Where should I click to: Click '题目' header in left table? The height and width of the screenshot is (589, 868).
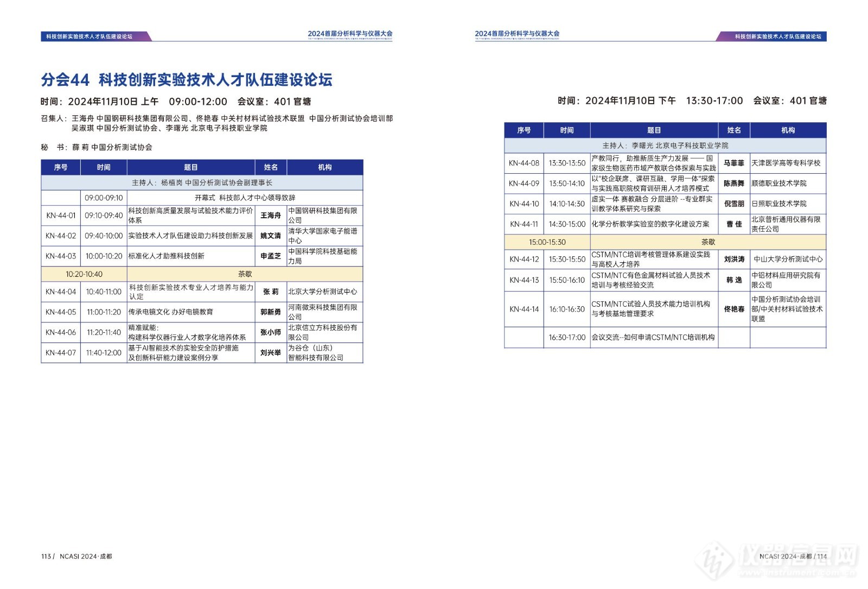(x=191, y=167)
